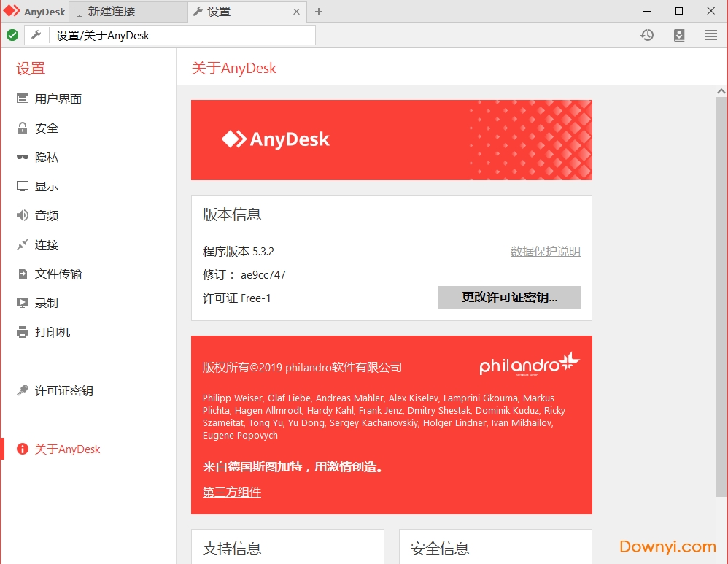The height and width of the screenshot is (564, 728).
Task: Select the 显示 display settings icon
Action: pos(44,186)
